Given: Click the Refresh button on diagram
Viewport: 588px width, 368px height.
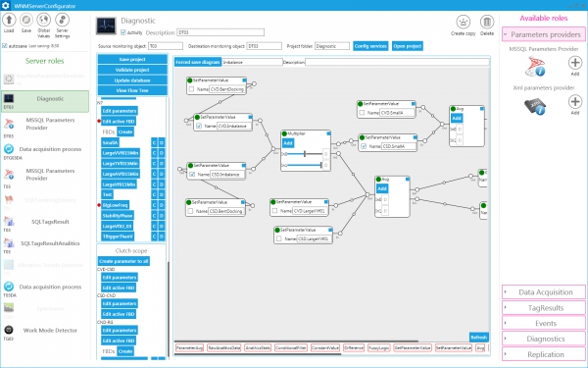Looking at the screenshot, I should pyautogui.click(x=479, y=338).
